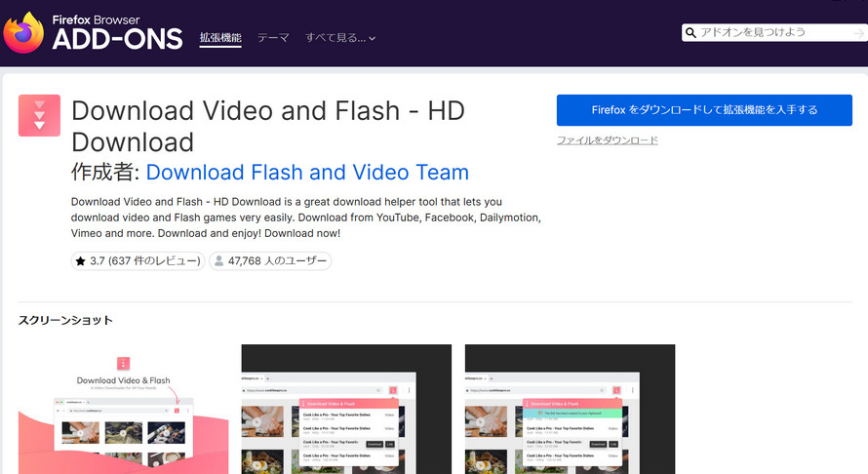Open the first screenshot with pink wave
The height and width of the screenshot is (474, 868).
(123, 410)
